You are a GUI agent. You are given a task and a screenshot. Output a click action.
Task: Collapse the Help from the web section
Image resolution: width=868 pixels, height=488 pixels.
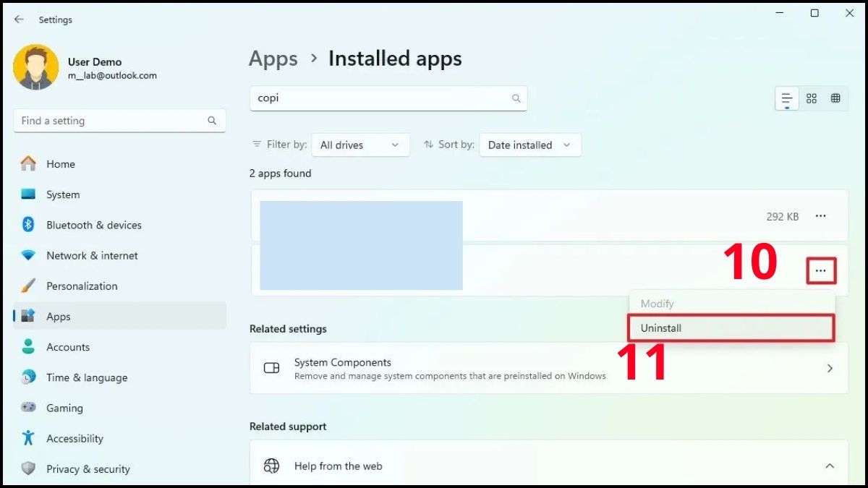pos(830,466)
